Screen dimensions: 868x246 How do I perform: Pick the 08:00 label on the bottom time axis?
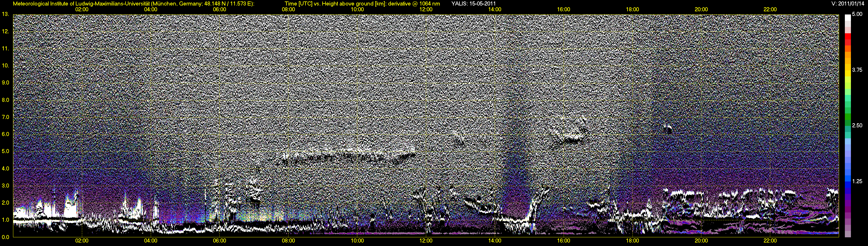click(x=288, y=241)
